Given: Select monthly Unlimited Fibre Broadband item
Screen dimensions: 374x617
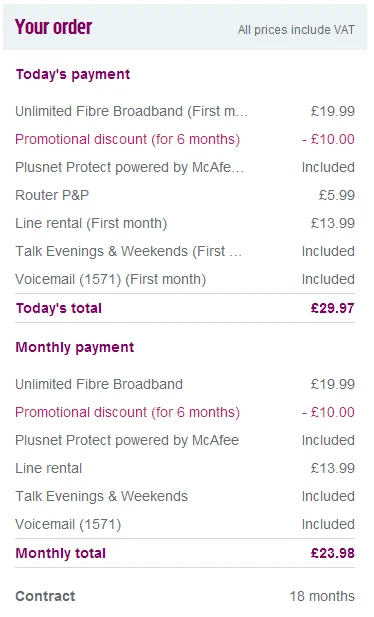Looking at the screenshot, I should point(99,384).
